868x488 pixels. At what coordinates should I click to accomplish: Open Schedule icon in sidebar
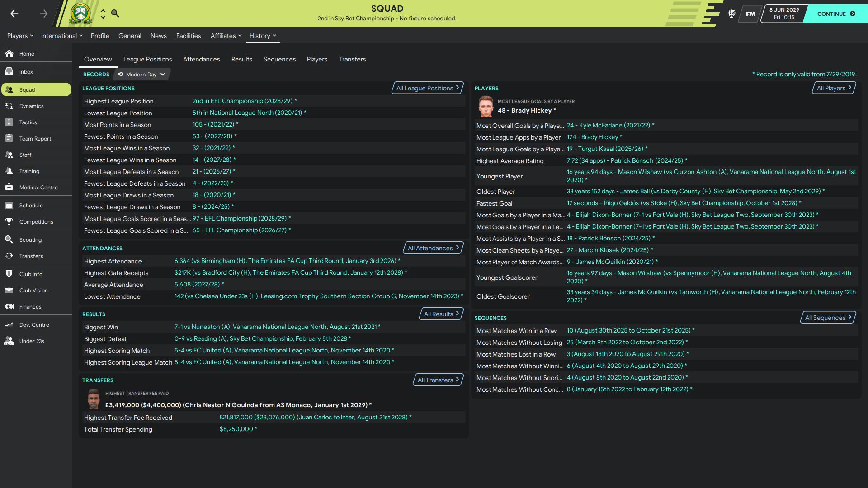tap(9, 205)
